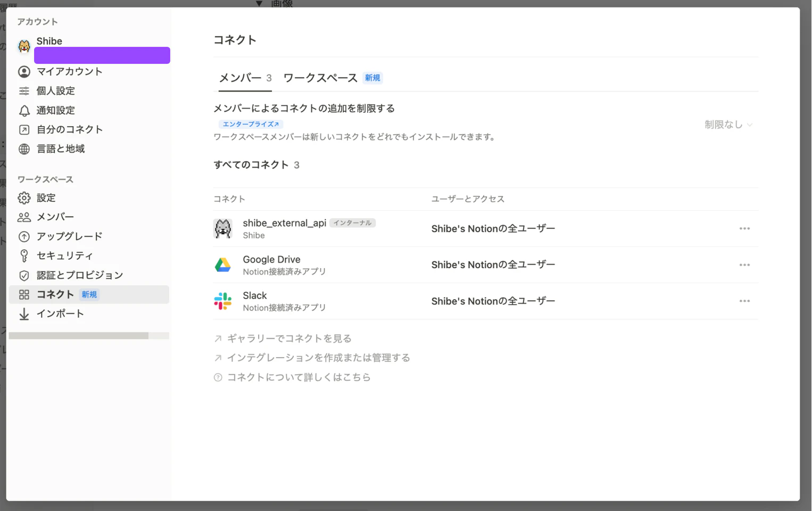Viewport: 812px width, 511px height.
Task: Click the Shibe account name
Action: (x=49, y=41)
